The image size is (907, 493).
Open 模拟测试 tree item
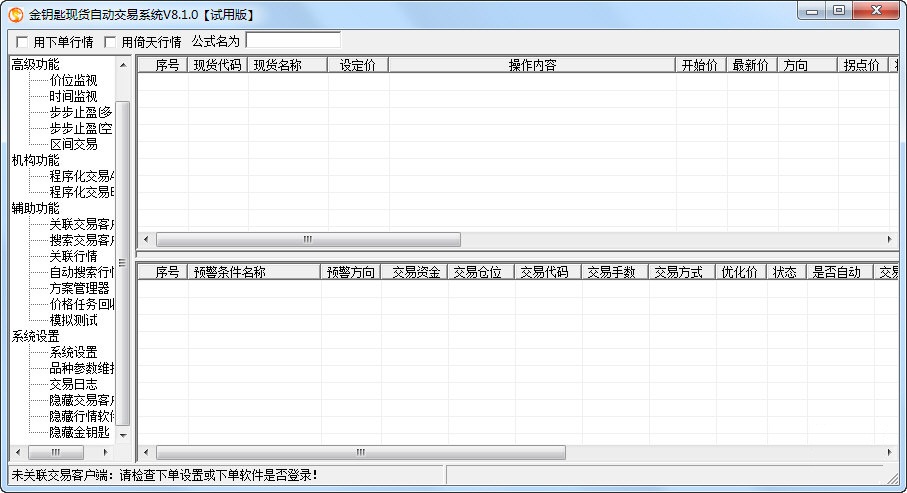pos(73,321)
